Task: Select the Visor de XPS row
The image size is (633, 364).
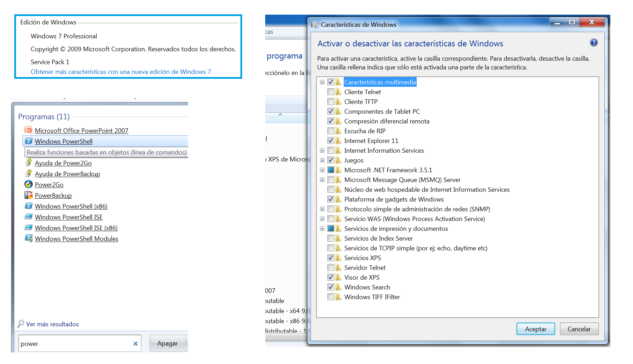Action: pyautogui.click(x=362, y=277)
